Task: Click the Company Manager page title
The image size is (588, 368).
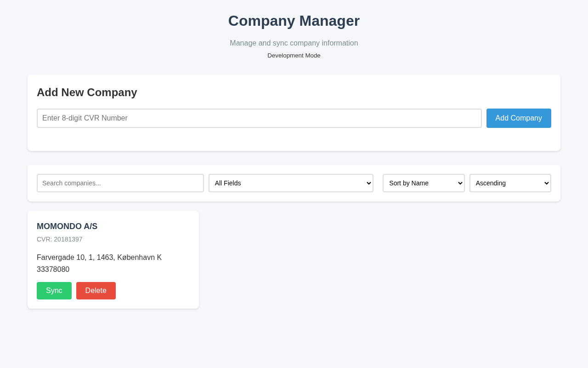Action: pyautogui.click(x=294, y=21)
